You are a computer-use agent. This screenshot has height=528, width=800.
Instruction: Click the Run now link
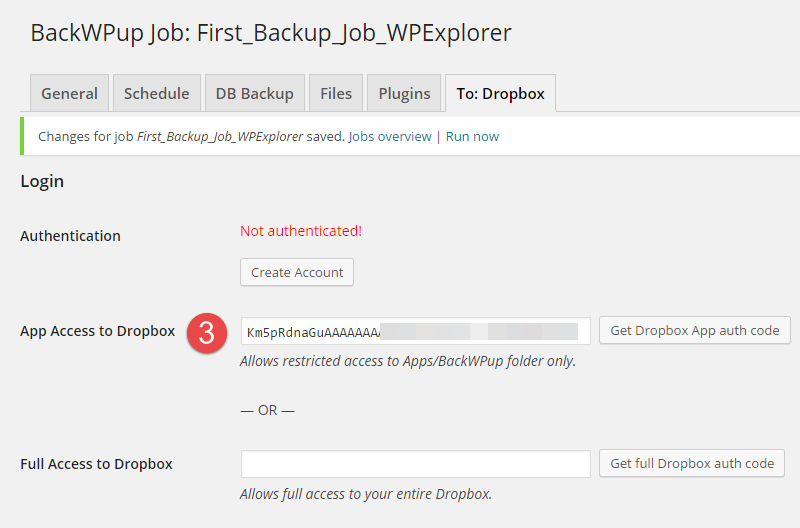click(472, 136)
